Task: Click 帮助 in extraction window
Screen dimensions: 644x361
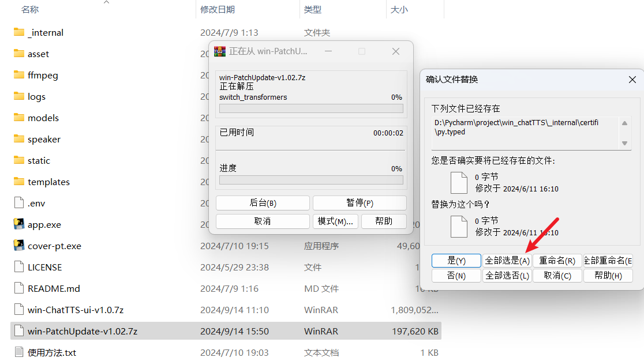Action: (384, 221)
